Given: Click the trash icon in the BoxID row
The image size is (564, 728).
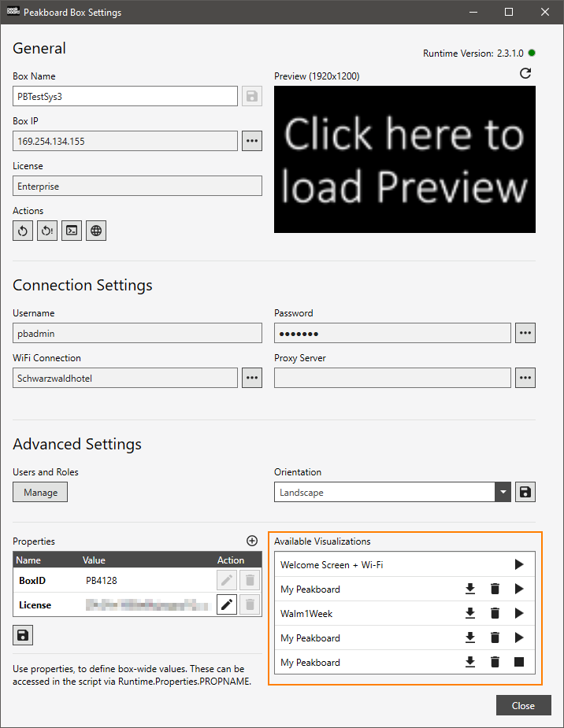Looking at the screenshot, I should coord(250,580).
